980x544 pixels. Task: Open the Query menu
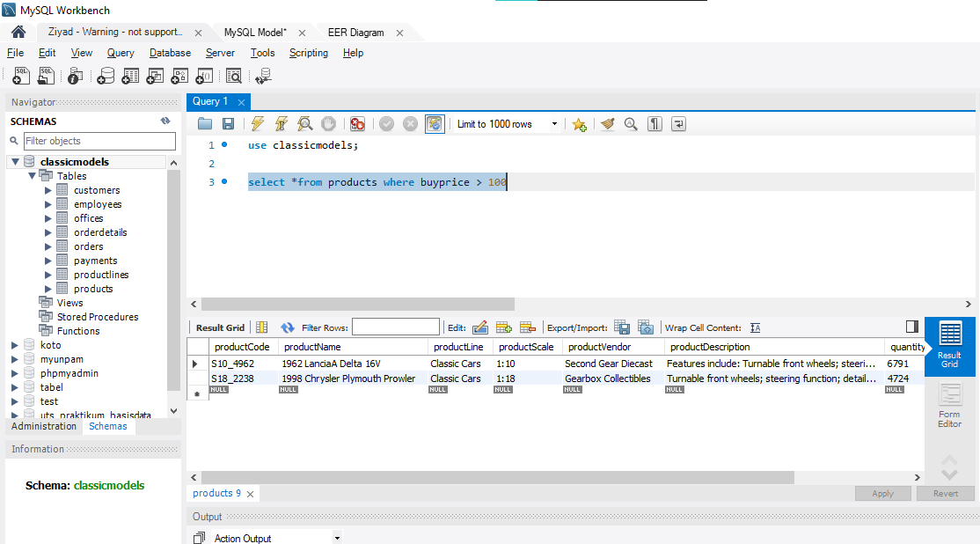(121, 53)
